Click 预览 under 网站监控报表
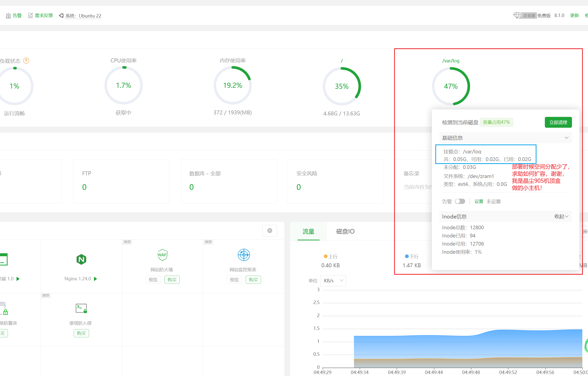The width and height of the screenshot is (588, 376). click(x=234, y=280)
